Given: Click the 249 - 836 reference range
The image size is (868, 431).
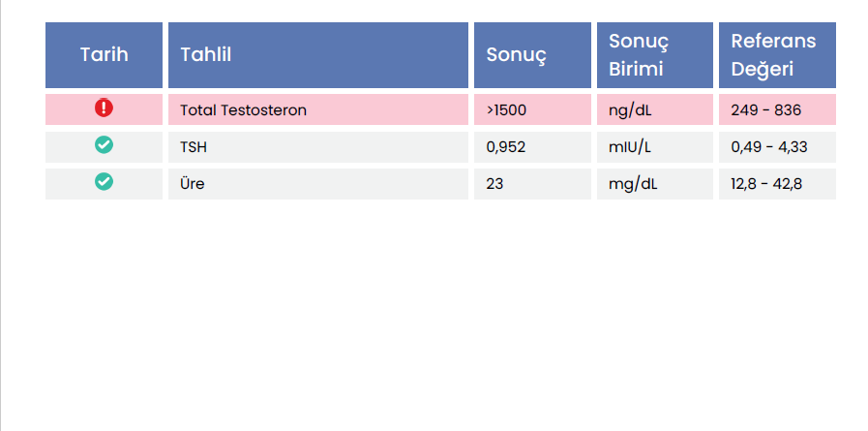Looking at the screenshot, I should [x=765, y=110].
